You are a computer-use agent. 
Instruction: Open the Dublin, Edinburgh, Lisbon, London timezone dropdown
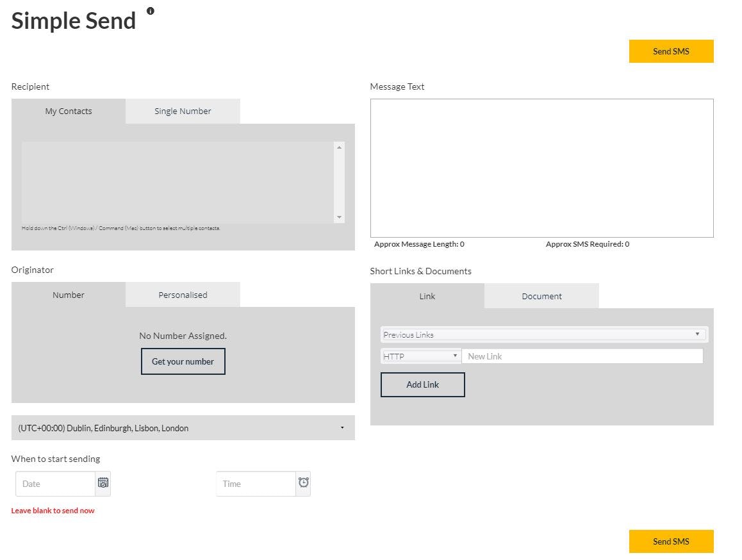(x=183, y=427)
